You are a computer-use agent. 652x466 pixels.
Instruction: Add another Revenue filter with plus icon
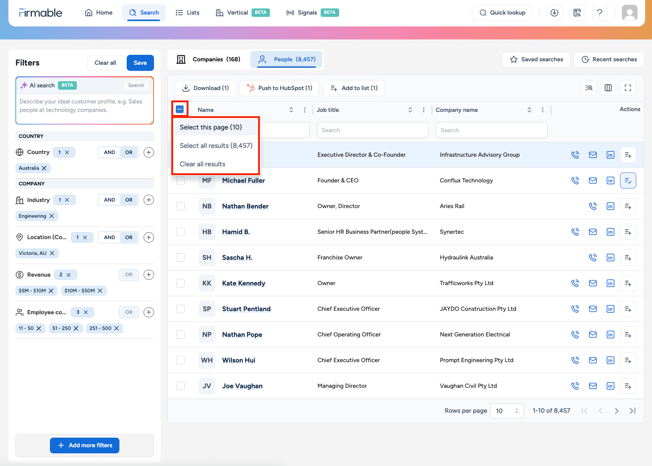[x=148, y=275]
